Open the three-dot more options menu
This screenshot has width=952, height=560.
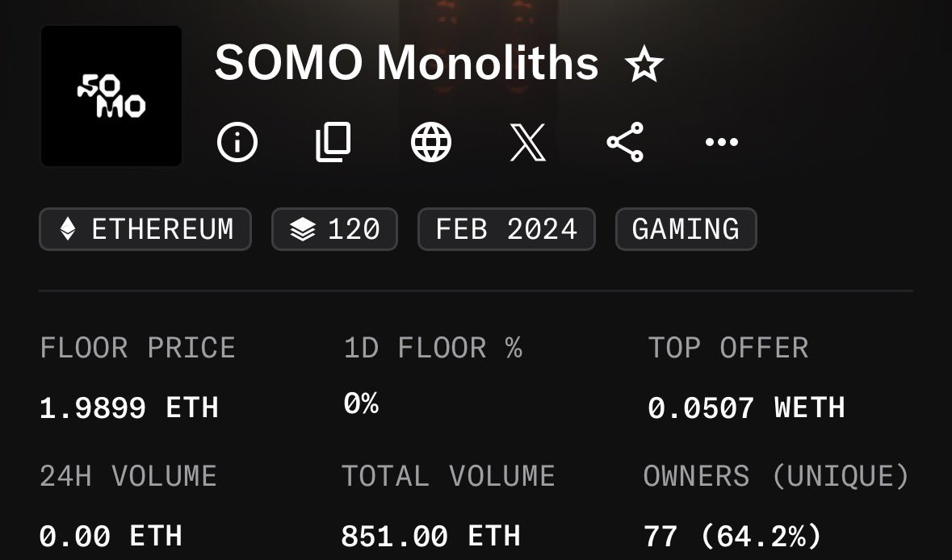pos(721,143)
